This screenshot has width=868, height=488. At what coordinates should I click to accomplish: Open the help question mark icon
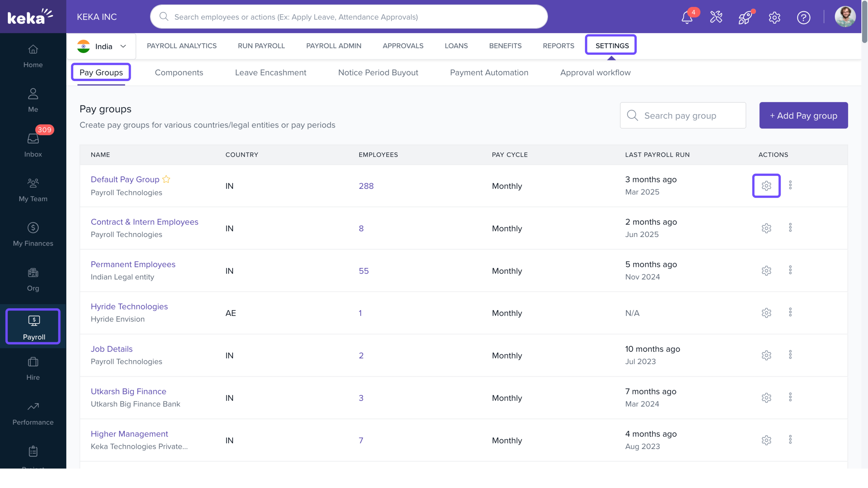(803, 17)
